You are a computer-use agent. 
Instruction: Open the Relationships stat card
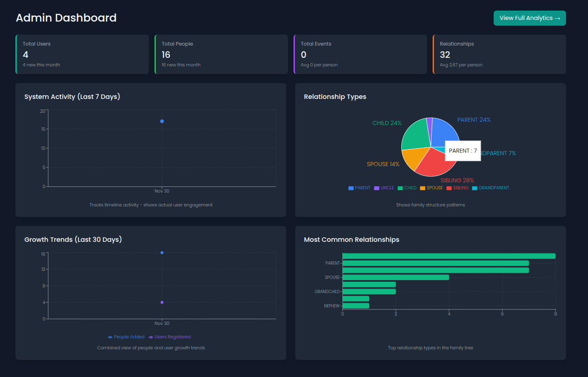(499, 54)
